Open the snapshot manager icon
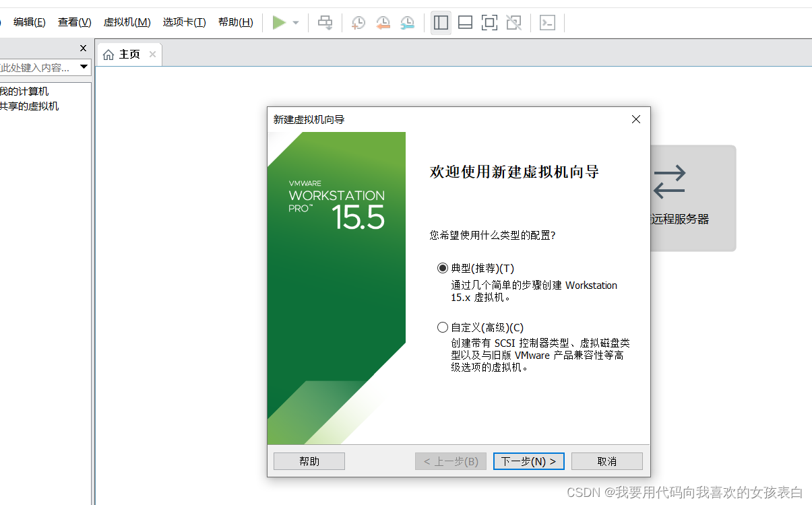 click(407, 23)
